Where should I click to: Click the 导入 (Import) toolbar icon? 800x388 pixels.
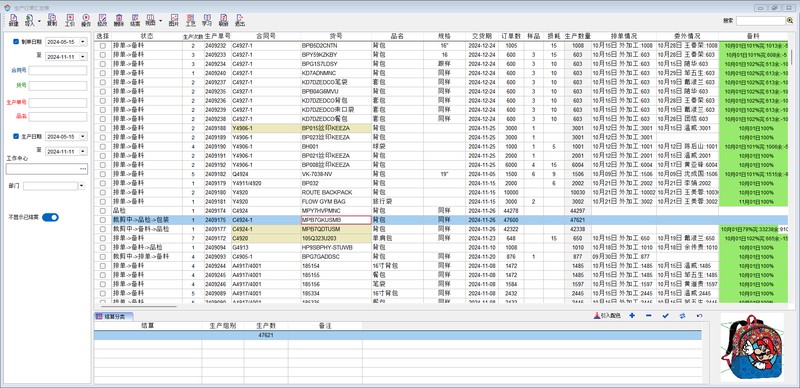(30, 20)
